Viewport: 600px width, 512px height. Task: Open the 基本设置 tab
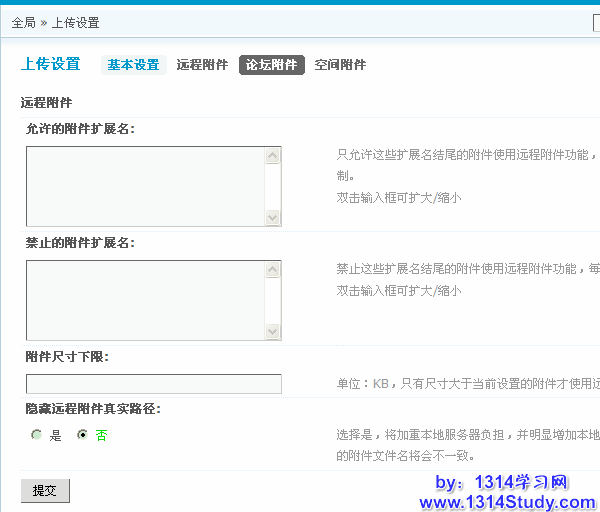(133, 65)
